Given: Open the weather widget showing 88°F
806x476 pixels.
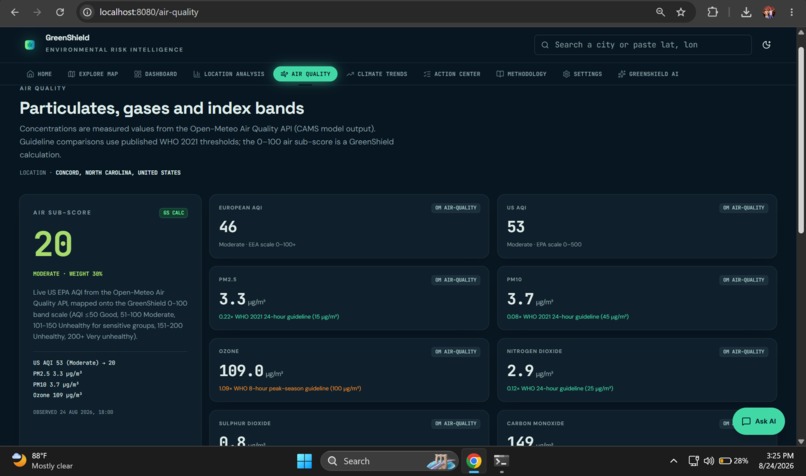Looking at the screenshot, I should 42,461.
